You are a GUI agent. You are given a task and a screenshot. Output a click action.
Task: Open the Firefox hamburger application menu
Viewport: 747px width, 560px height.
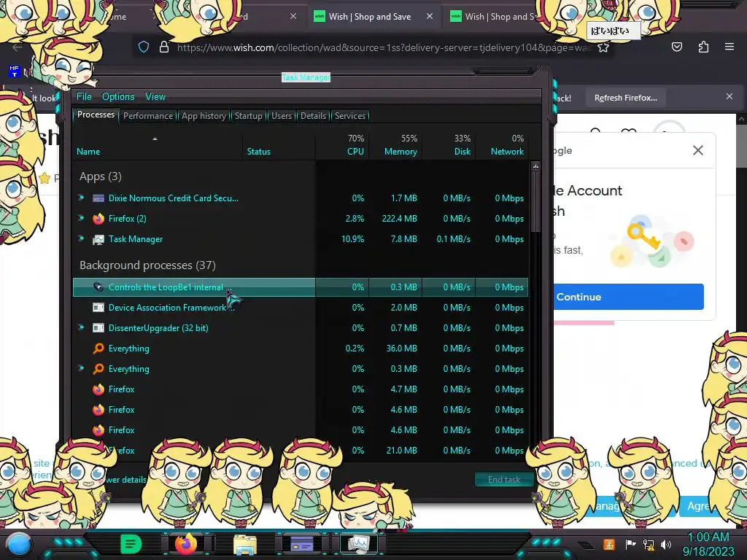[x=729, y=47]
